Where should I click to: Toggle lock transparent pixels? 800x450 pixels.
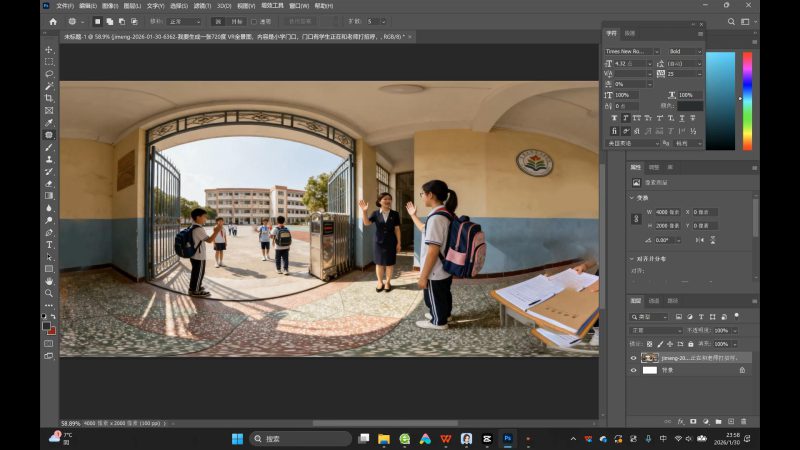(649, 344)
